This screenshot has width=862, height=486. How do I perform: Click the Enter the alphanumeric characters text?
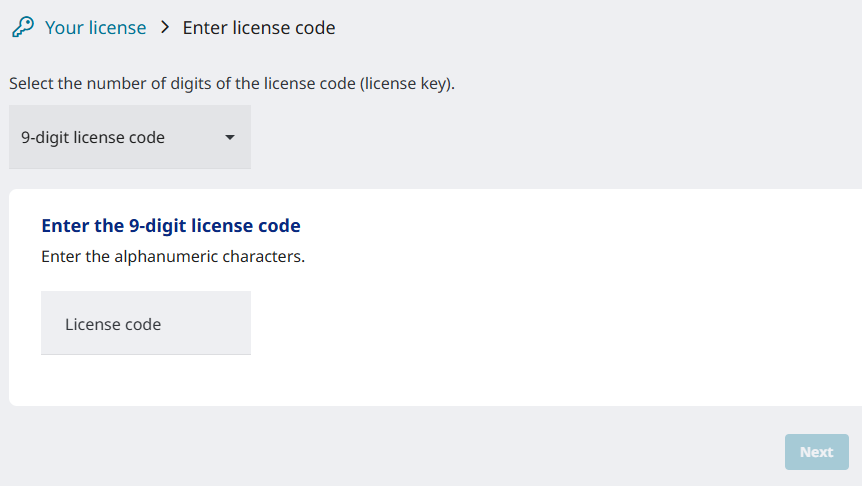[173, 256]
